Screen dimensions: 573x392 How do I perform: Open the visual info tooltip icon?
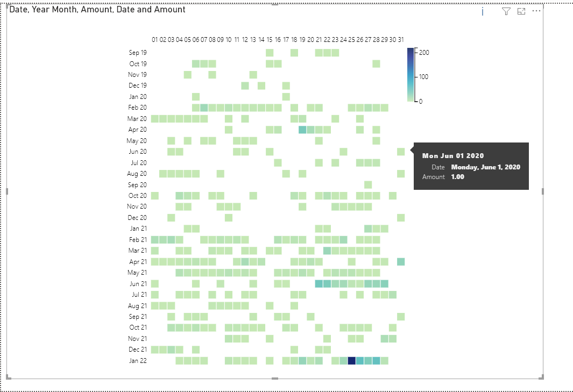coord(482,11)
